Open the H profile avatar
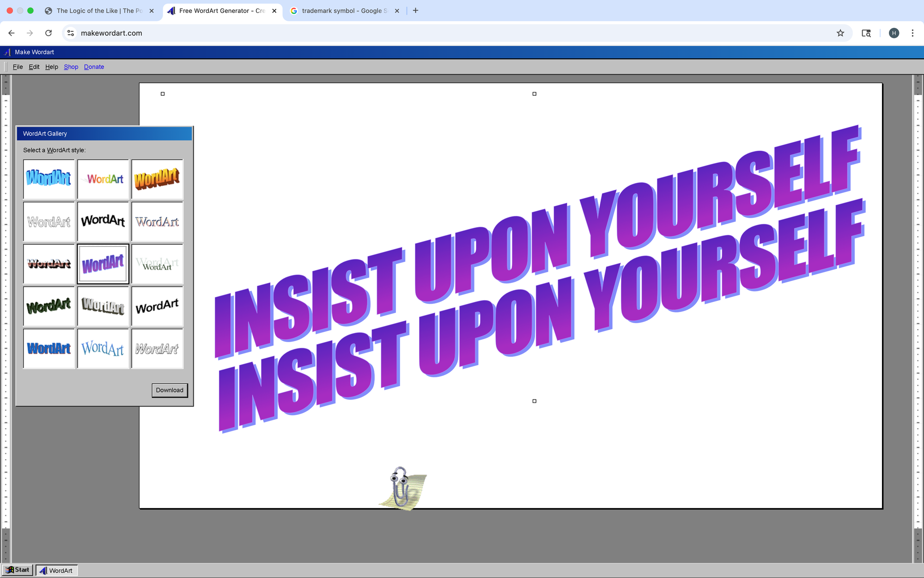 894,33
